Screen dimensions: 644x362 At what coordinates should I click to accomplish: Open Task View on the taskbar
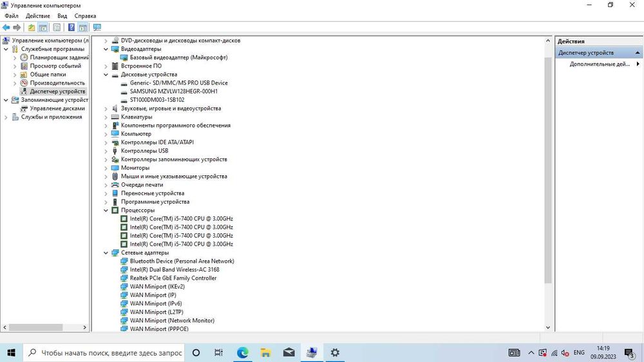(x=218, y=352)
